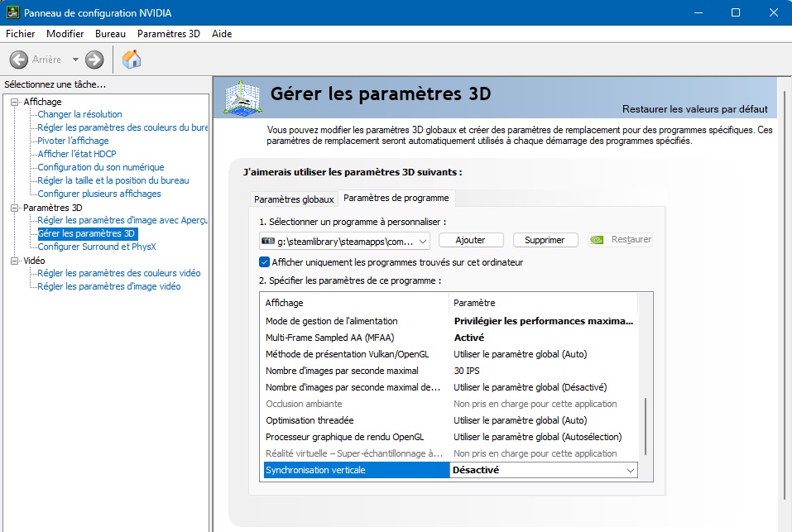The height and width of the screenshot is (532, 792).
Task: Collapse the Paramètres 3D tree node
Action: [x=14, y=208]
